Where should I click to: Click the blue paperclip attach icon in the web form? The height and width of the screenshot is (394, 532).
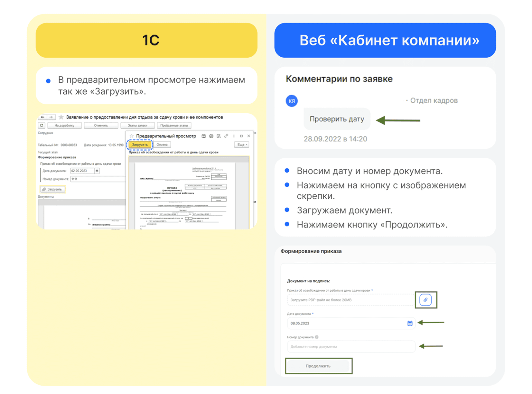425,300
